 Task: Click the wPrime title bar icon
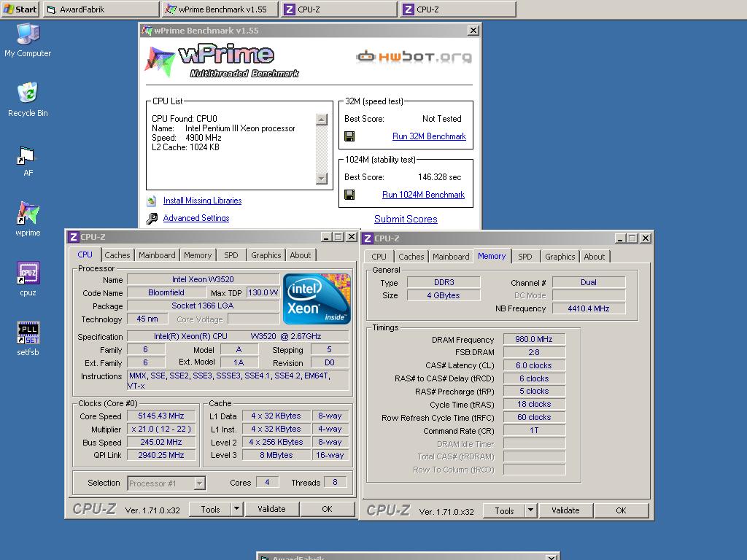click(x=147, y=31)
